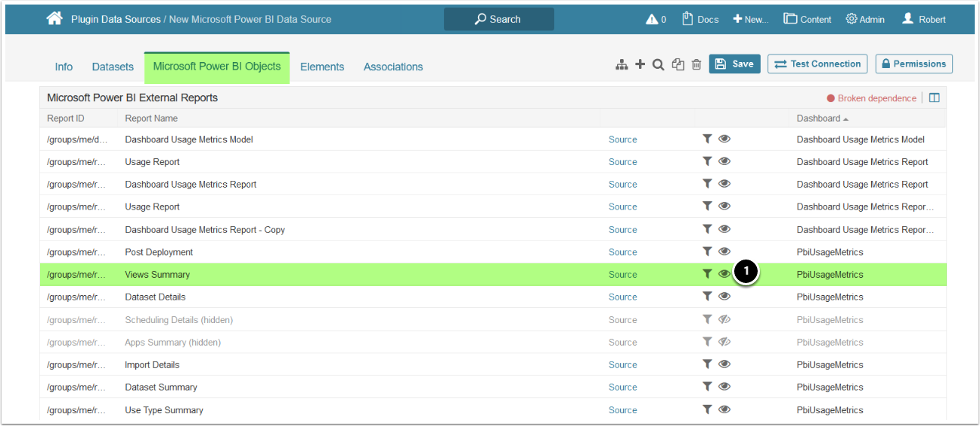Image resolution: width=980 pixels, height=426 pixels.
Task: Open Source link for Dataset Summary
Action: click(x=623, y=387)
